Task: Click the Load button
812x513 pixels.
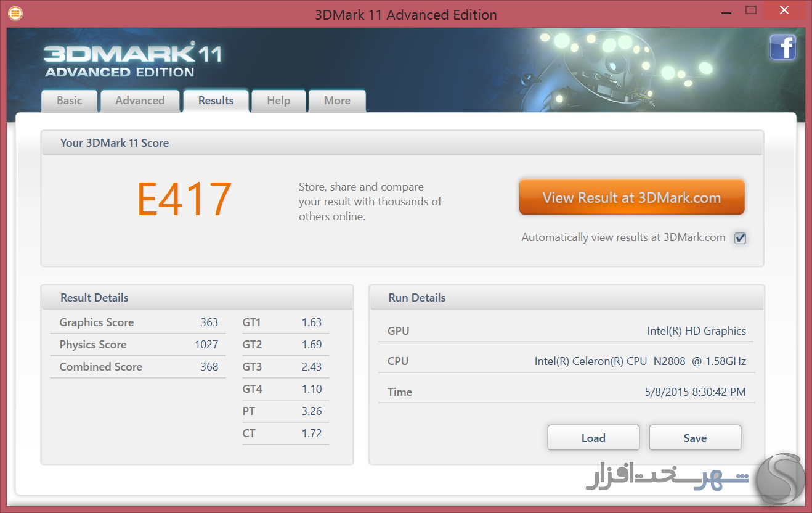Action: pos(593,438)
